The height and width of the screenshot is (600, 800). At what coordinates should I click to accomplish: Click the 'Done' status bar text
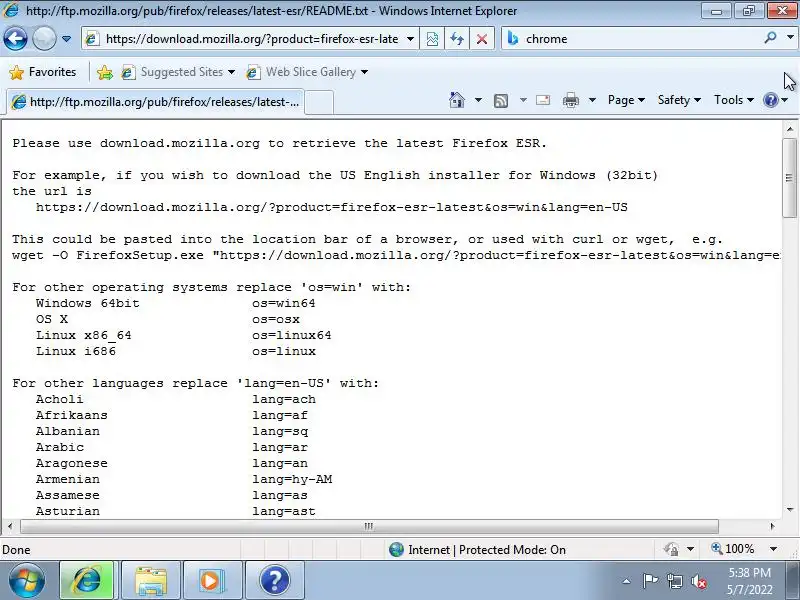[16, 549]
